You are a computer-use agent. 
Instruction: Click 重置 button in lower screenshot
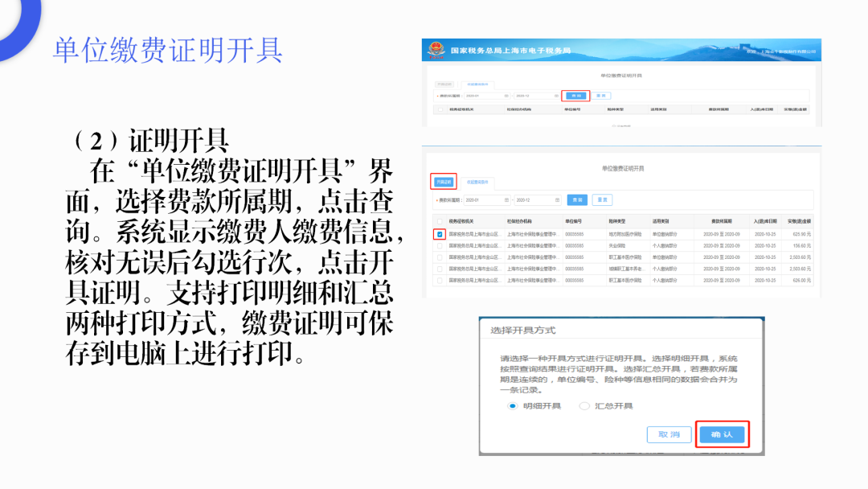coord(602,200)
